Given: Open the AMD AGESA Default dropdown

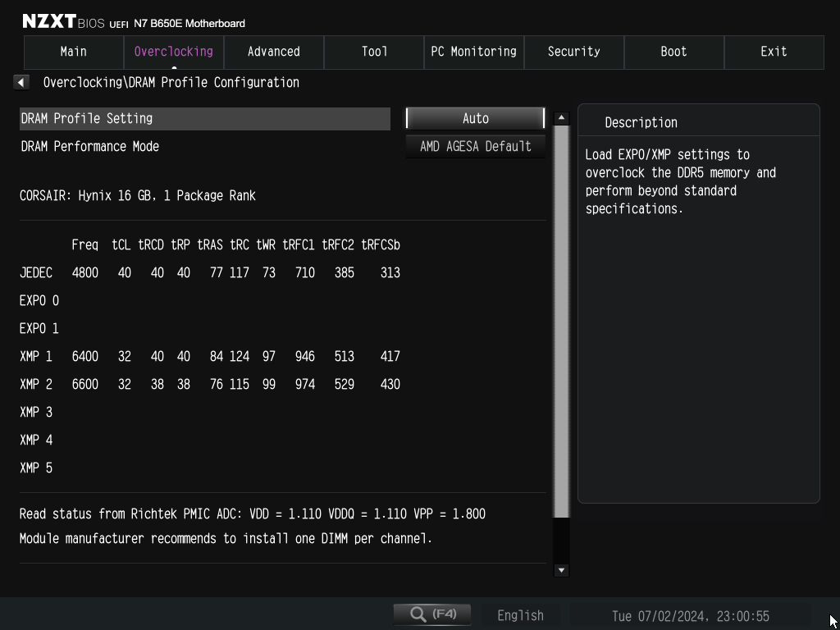Looking at the screenshot, I should [x=475, y=146].
